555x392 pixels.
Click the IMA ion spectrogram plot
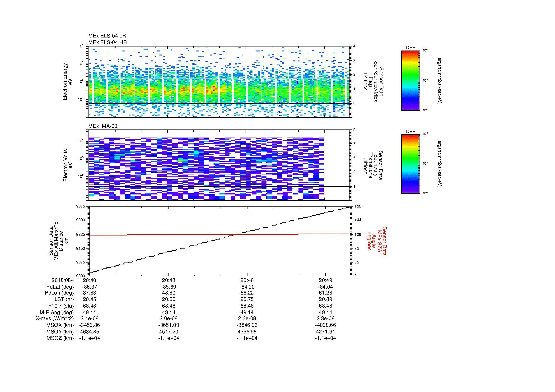click(219, 165)
